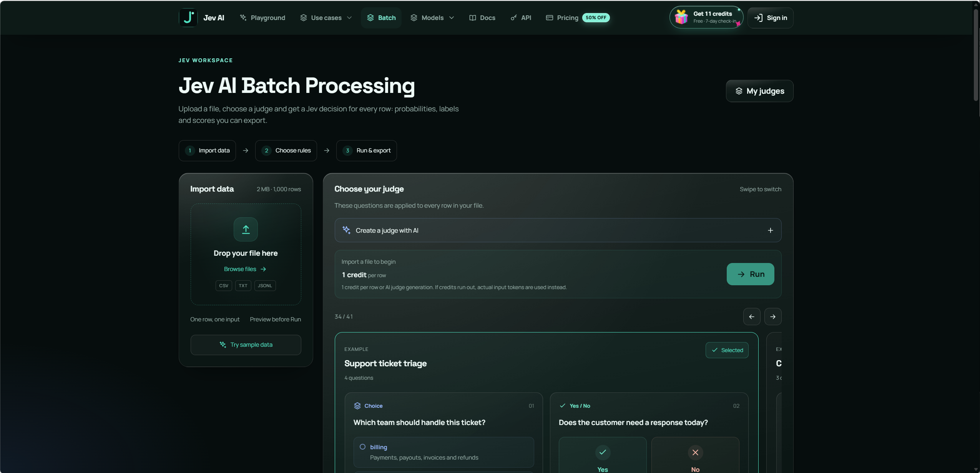Open the API page
Image resolution: width=980 pixels, height=473 pixels.
(521, 18)
